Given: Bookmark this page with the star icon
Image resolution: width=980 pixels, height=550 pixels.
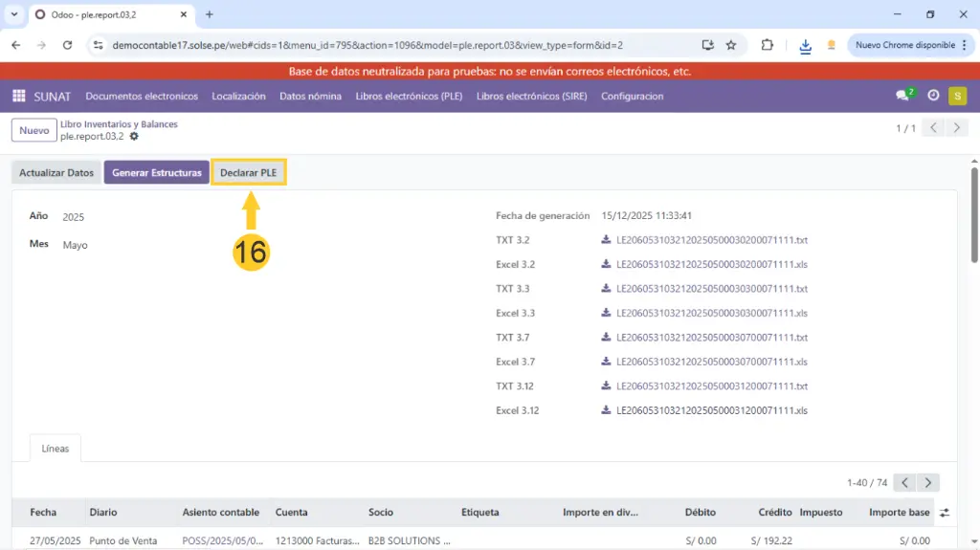Looking at the screenshot, I should pos(731,45).
